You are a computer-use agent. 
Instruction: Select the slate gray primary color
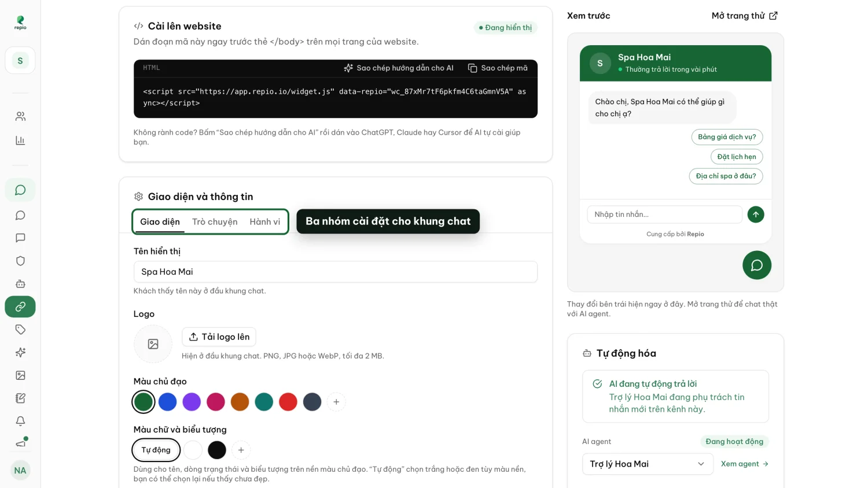pyautogui.click(x=312, y=402)
